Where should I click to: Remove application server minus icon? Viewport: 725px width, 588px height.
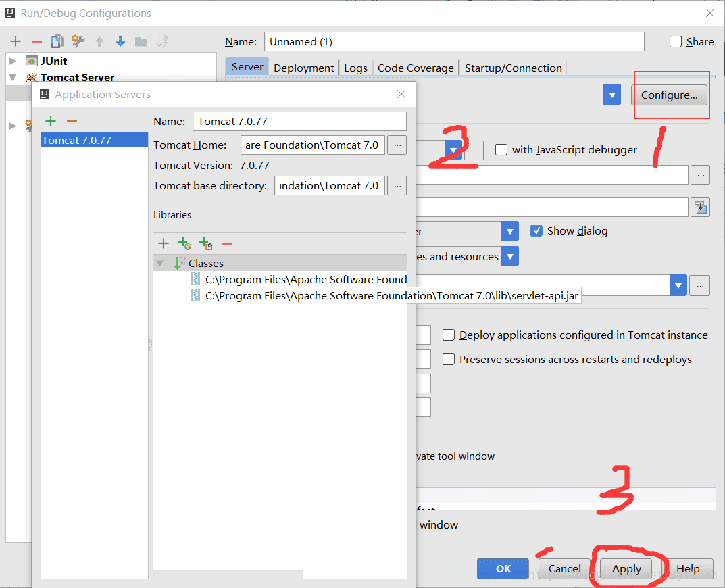point(72,121)
